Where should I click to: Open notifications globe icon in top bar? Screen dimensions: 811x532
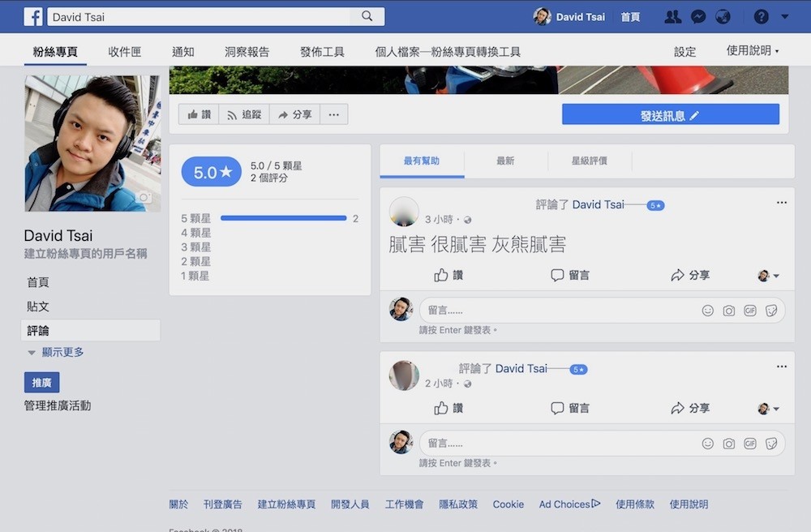(x=723, y=17)
